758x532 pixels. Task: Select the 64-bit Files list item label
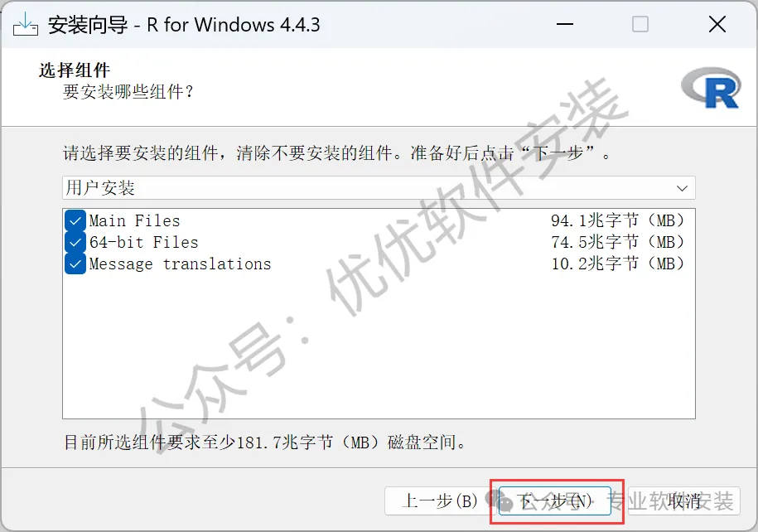[x=144, y=242]
